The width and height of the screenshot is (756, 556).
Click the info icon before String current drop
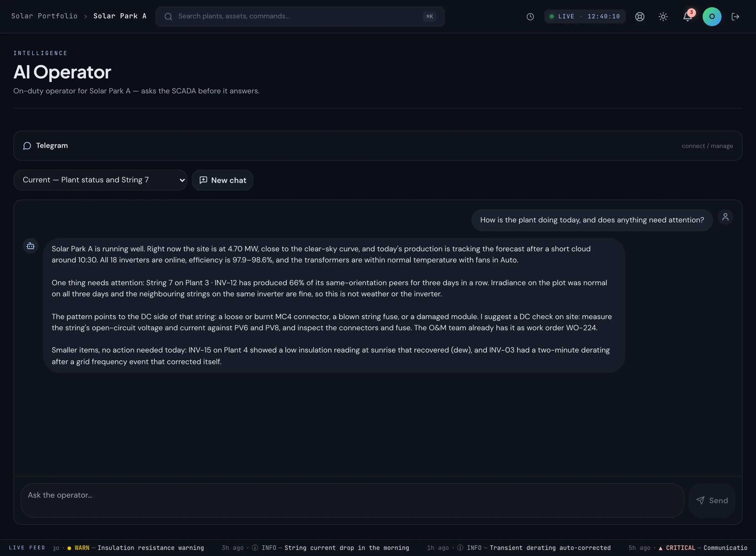tap(255, 548)
